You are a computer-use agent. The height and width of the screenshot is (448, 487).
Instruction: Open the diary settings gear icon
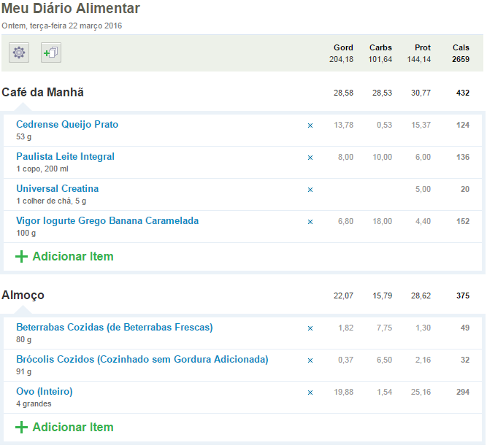pos(19,53)
